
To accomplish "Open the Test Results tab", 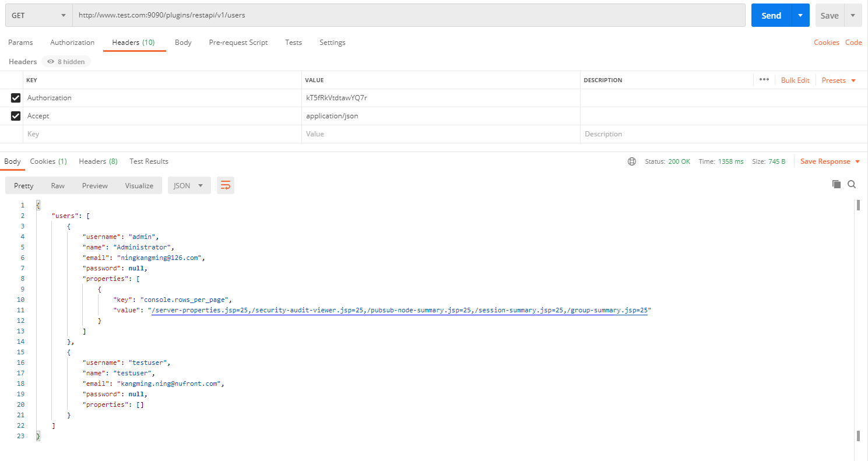I will 149,161.
